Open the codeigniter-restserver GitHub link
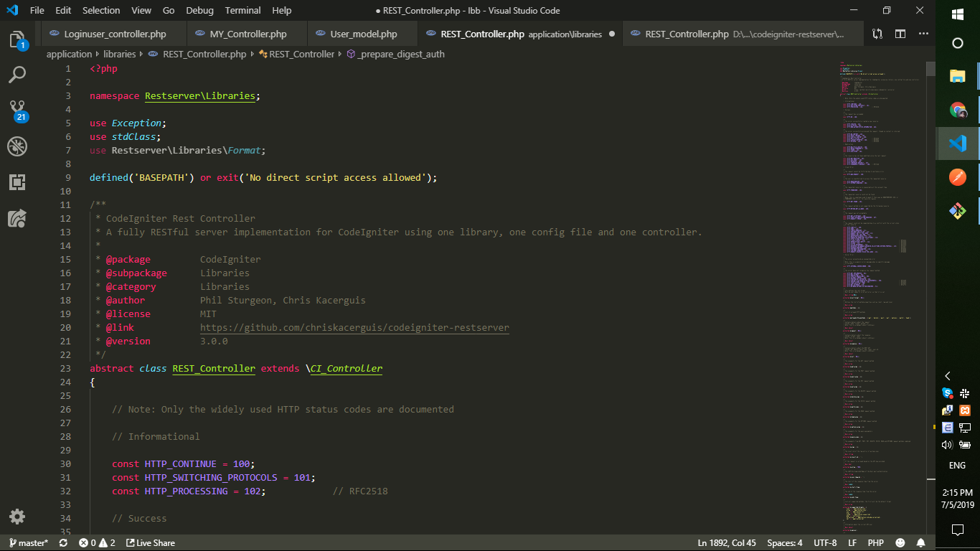The image size is (980, 551). pos(354,327)
